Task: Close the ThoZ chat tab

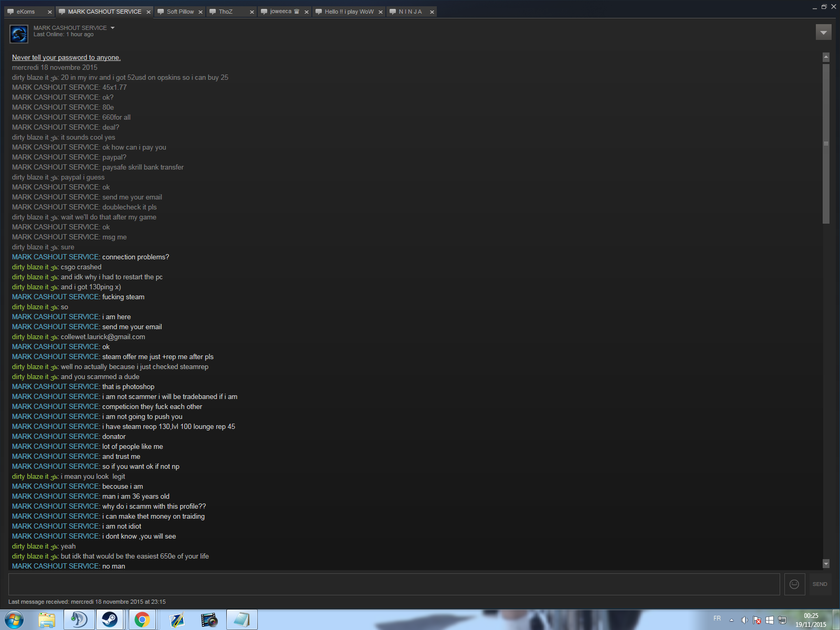Action: tap(252, 12)
